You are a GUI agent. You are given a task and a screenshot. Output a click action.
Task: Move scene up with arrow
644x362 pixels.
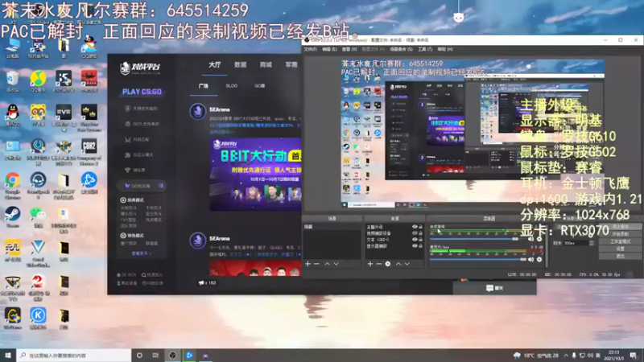tap(327, 264)
